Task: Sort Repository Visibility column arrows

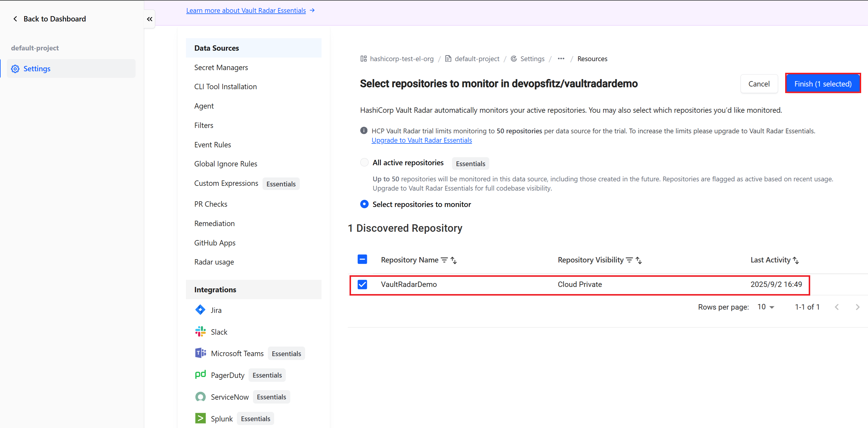Action: pyautogui.click(x=639, y=260)
